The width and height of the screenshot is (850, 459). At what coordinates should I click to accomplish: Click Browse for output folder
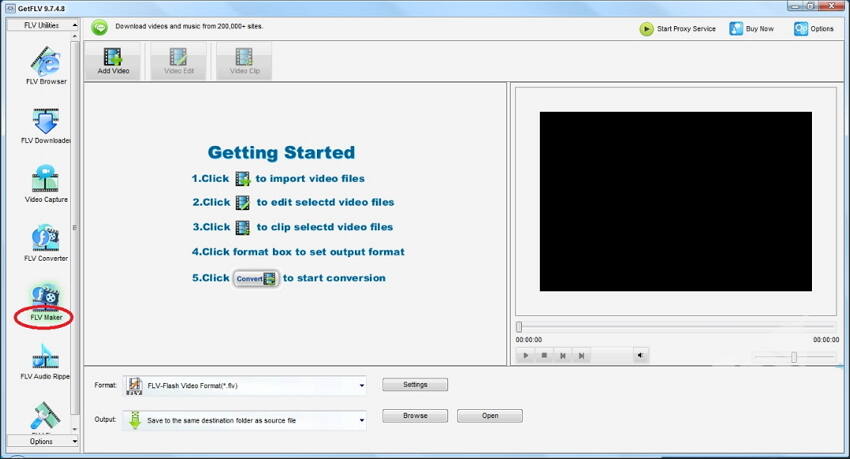pos(415,416)
